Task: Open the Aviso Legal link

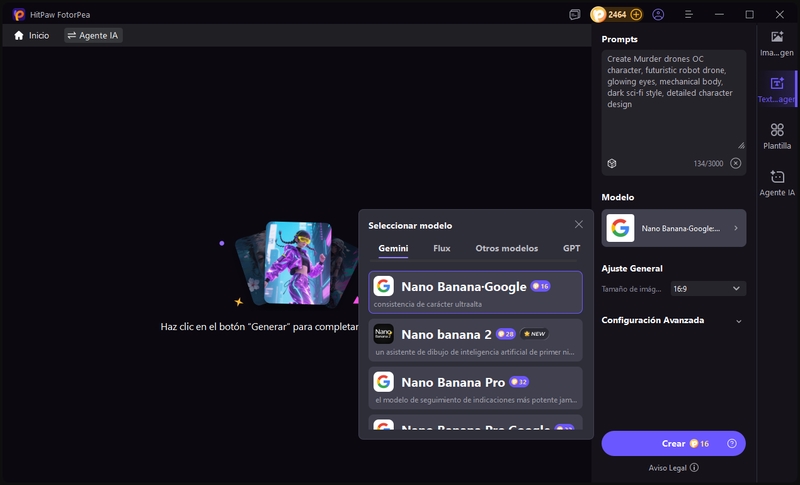Action: [x=673, y=467]
